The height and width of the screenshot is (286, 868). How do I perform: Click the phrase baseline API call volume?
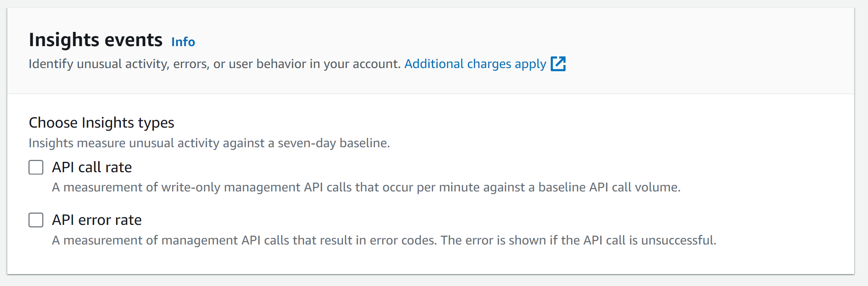coord(609,188)
